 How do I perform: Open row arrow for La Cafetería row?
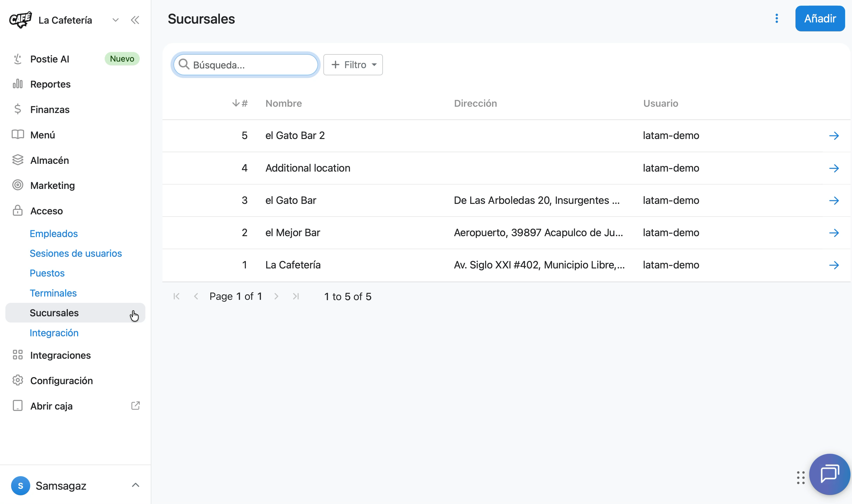[834, 265]
